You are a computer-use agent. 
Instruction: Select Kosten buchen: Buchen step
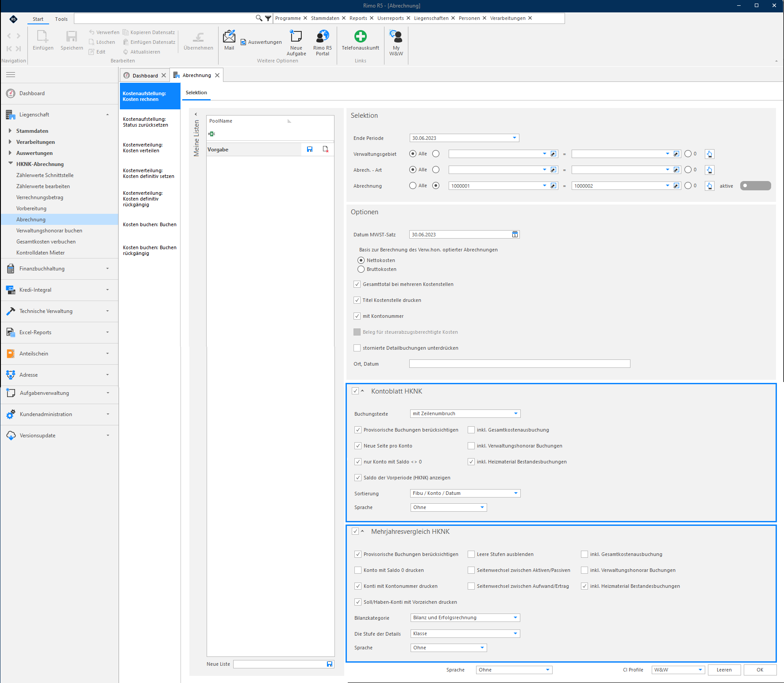pos(150,224)
